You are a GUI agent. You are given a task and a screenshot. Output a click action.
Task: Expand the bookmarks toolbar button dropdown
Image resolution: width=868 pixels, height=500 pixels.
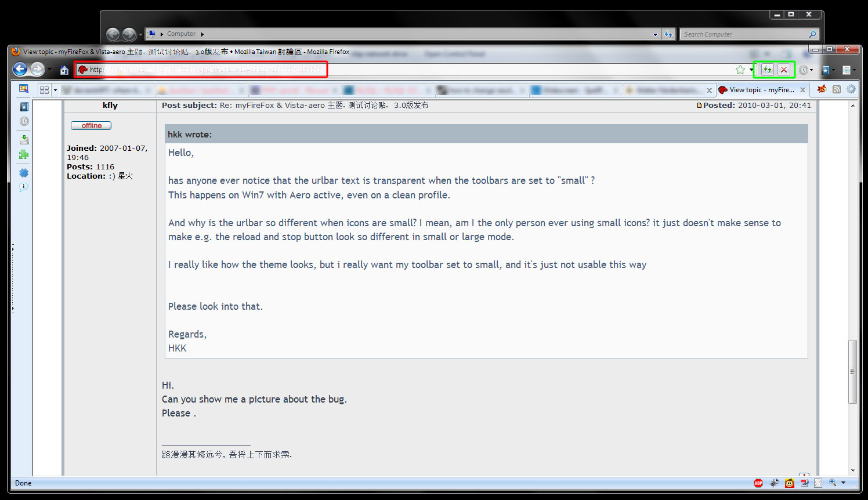pos(833,70)
